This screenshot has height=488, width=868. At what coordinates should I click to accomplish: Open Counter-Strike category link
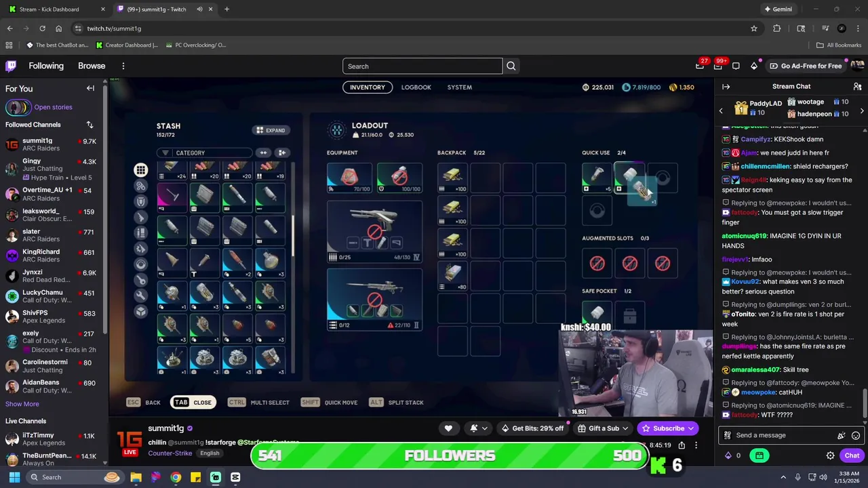[x=170, y=453]
